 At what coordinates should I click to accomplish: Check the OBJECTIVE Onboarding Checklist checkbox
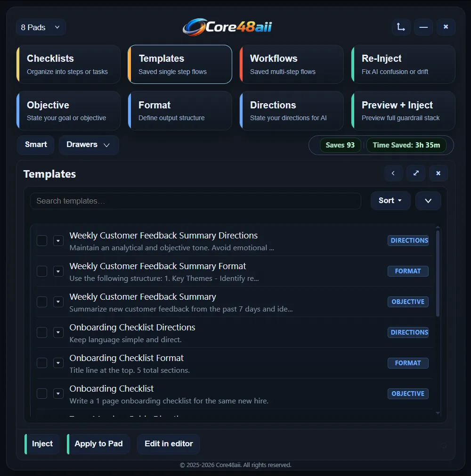pos(42,394)
